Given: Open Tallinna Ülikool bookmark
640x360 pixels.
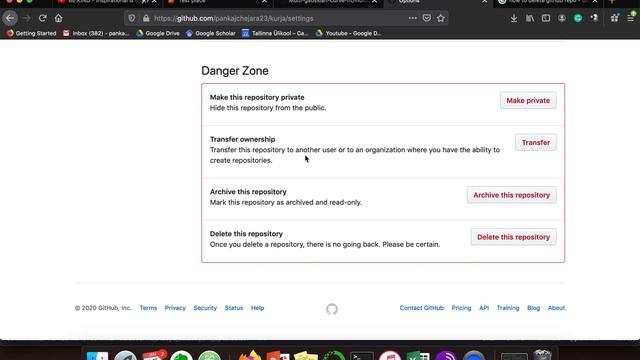Looking at the screenshot, I should click(275, 33).
